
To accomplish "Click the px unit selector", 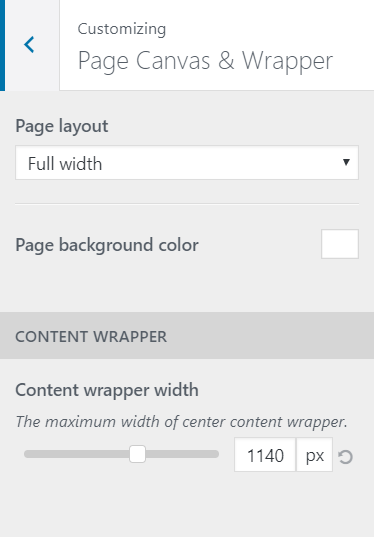I will click(314, 455).
